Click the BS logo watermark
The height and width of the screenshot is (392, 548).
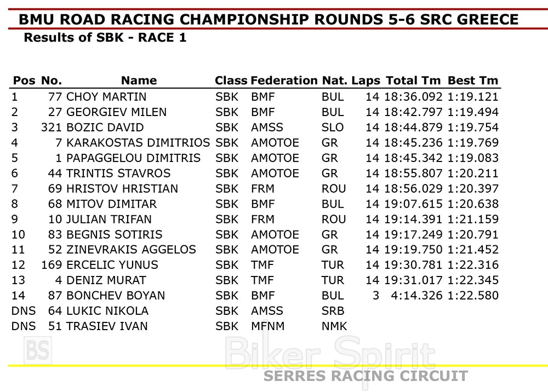point(37,349)
